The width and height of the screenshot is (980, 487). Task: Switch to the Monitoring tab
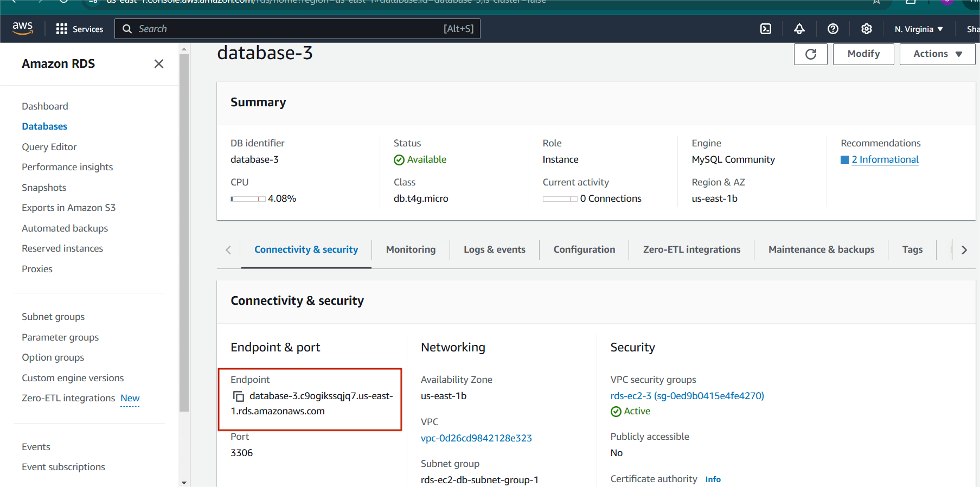pyautogui.click(x=411, y=249)
